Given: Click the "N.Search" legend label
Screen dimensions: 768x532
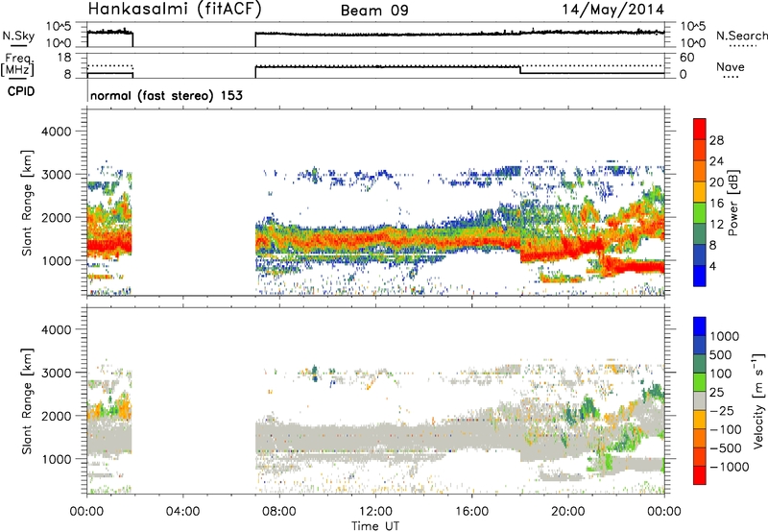Looking at the screenshot, I should pyautogui.click(x=741, y=36).
